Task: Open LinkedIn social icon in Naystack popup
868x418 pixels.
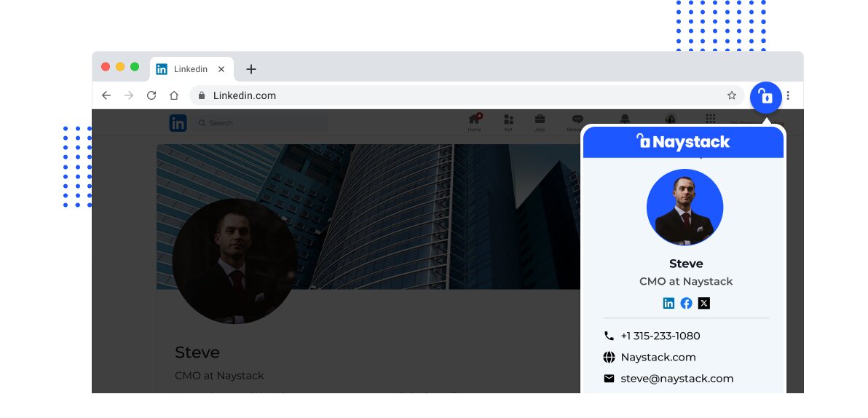Action: 668,303
